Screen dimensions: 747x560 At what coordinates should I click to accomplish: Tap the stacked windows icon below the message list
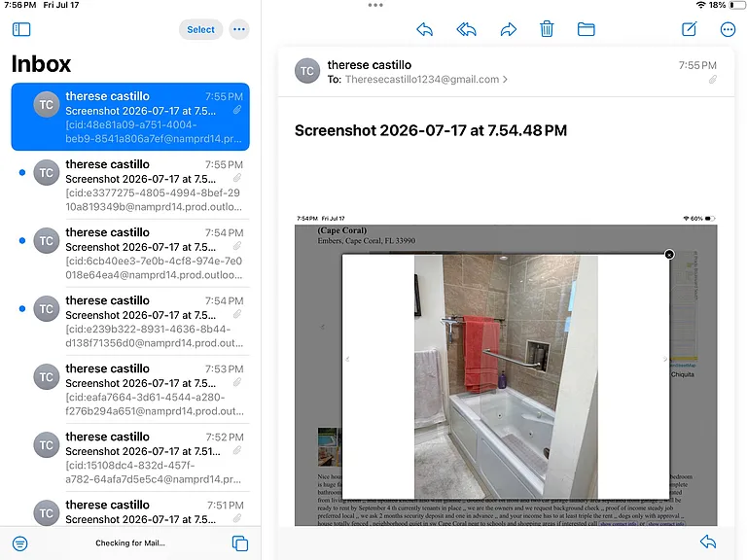[x=240, y=543]
